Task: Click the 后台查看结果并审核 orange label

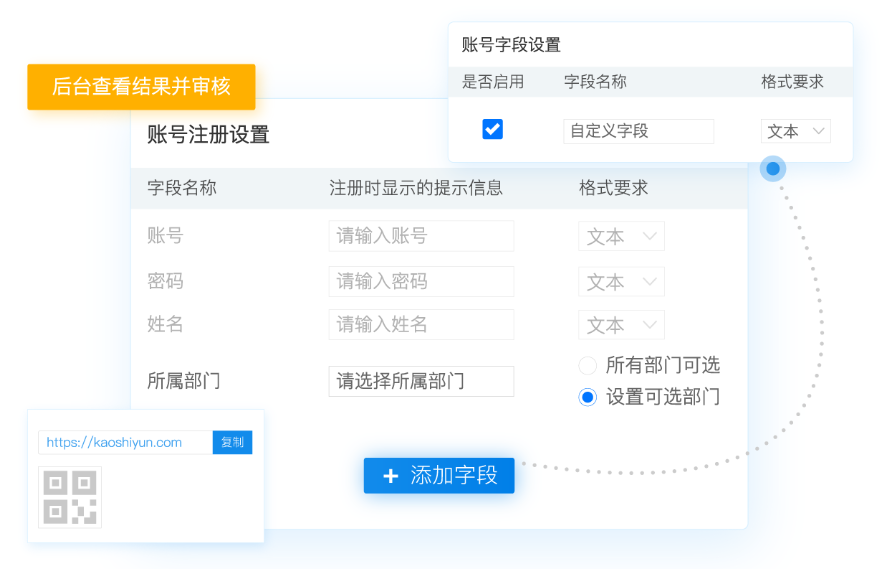Action: (141, 87)
